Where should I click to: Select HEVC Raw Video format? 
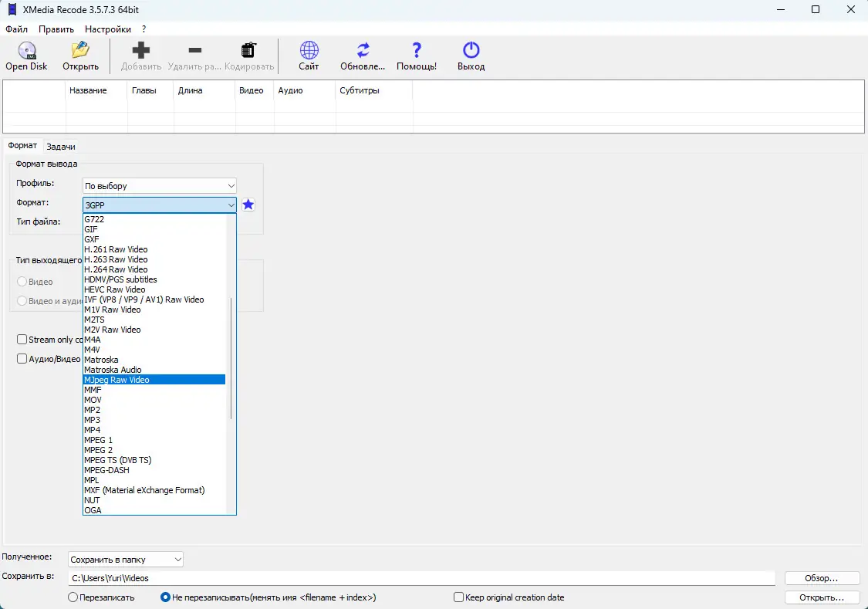(154, 289)
